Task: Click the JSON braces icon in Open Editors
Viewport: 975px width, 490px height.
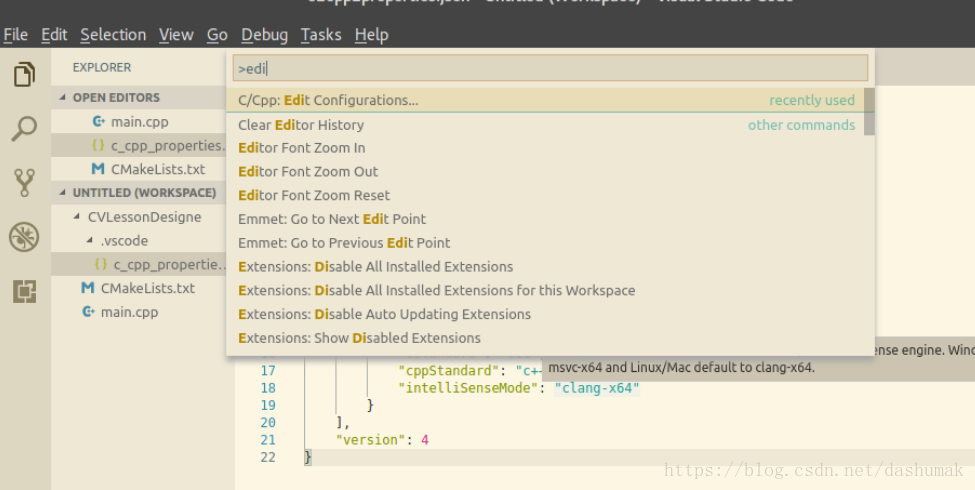Action: point(98,146)
